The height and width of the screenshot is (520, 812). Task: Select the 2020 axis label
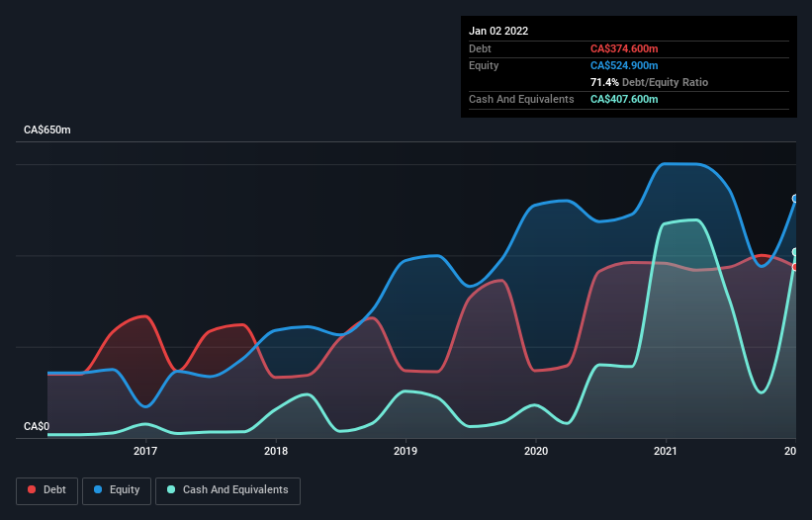pos(536,451)
